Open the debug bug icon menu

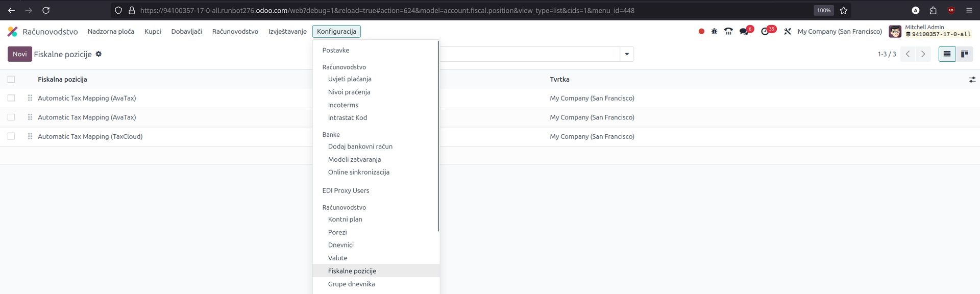714,32
